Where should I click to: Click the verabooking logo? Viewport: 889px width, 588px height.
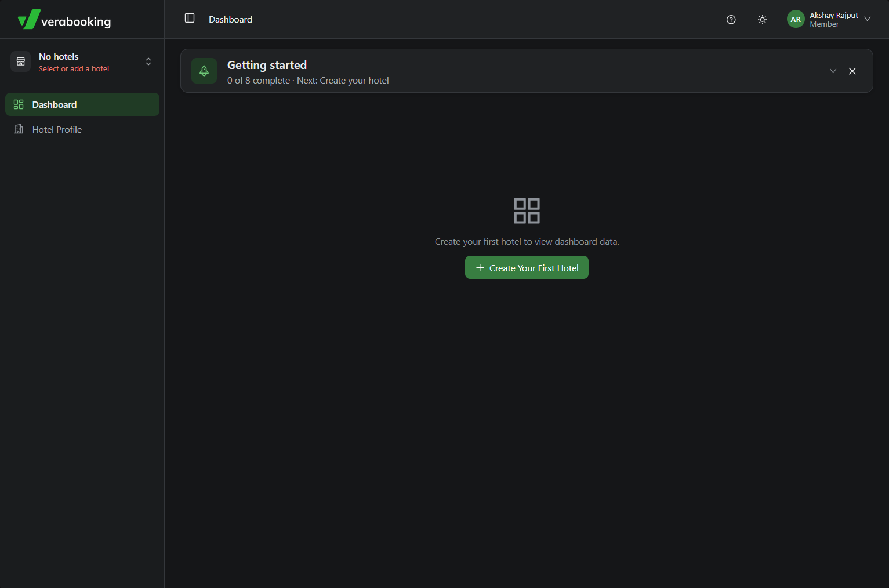(64, 20)
